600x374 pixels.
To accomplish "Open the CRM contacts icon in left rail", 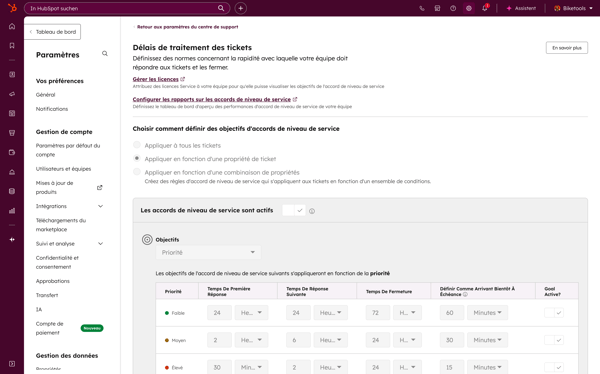I will (12, 74).
